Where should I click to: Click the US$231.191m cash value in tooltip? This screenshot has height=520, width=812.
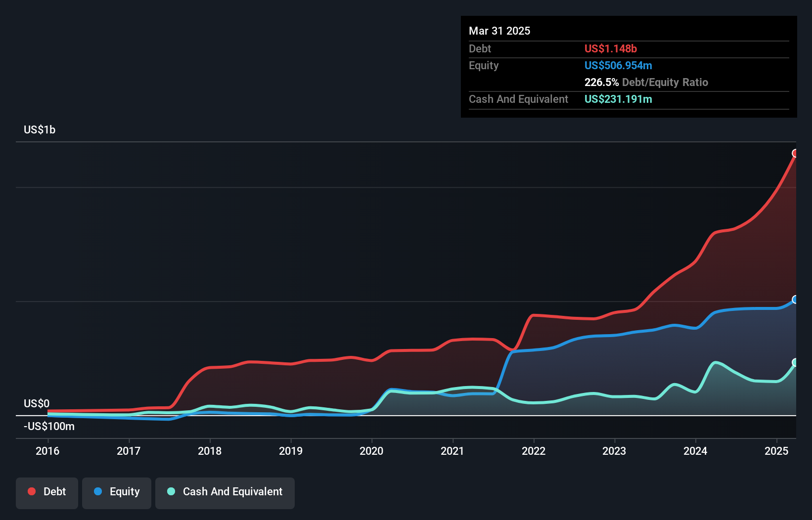pos(618,99)
